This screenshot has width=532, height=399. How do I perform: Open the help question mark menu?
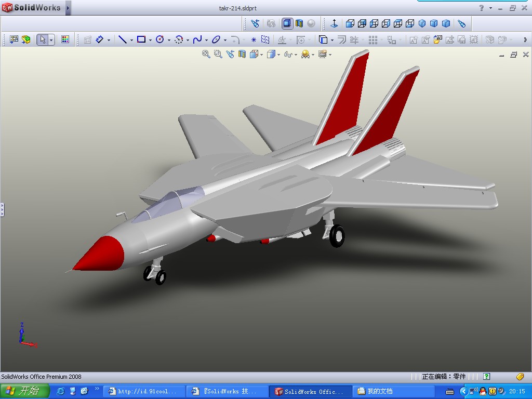482,8
